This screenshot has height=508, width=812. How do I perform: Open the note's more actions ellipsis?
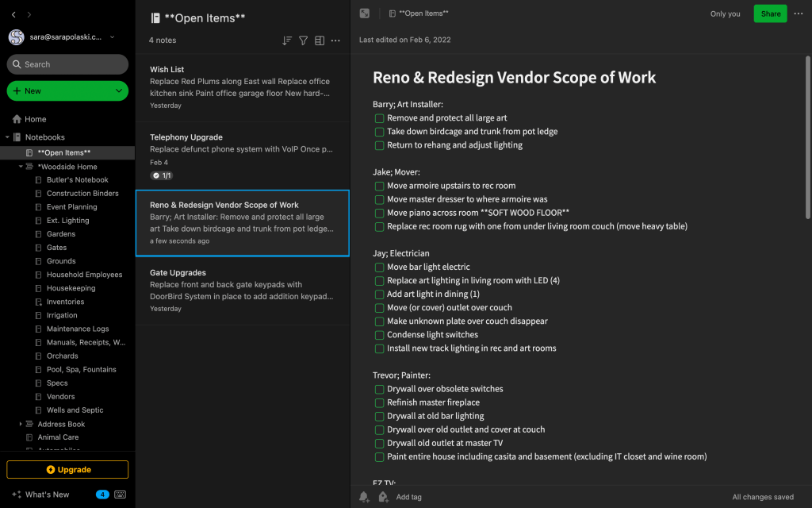point(799,13)
